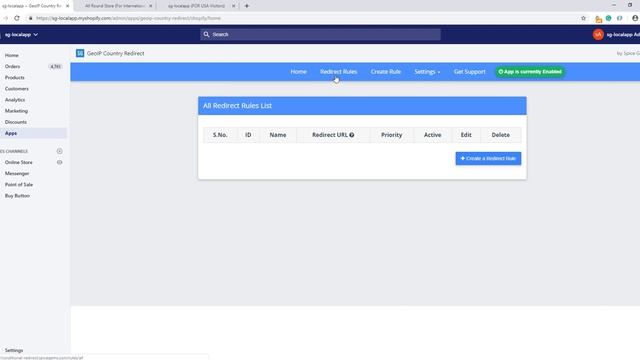Open Online Store sales channel
640x360 pixels.
coord(18,162)
